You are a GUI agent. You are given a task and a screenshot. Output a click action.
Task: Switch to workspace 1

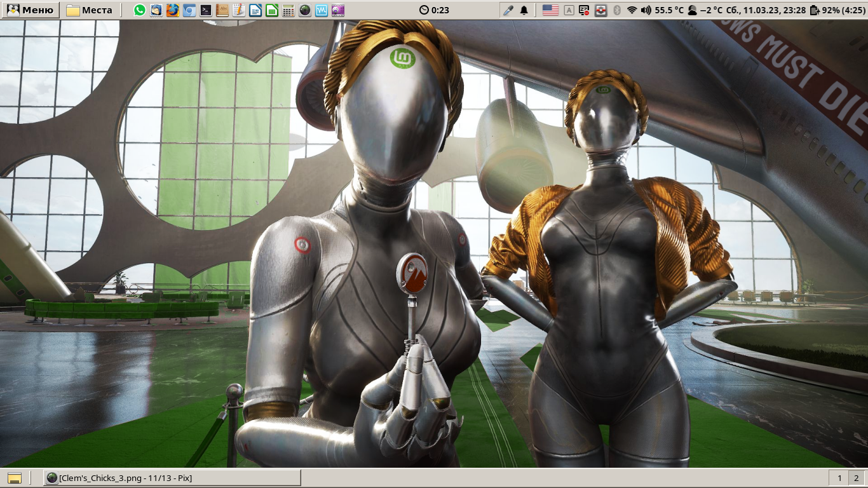(x=839, y=478)
